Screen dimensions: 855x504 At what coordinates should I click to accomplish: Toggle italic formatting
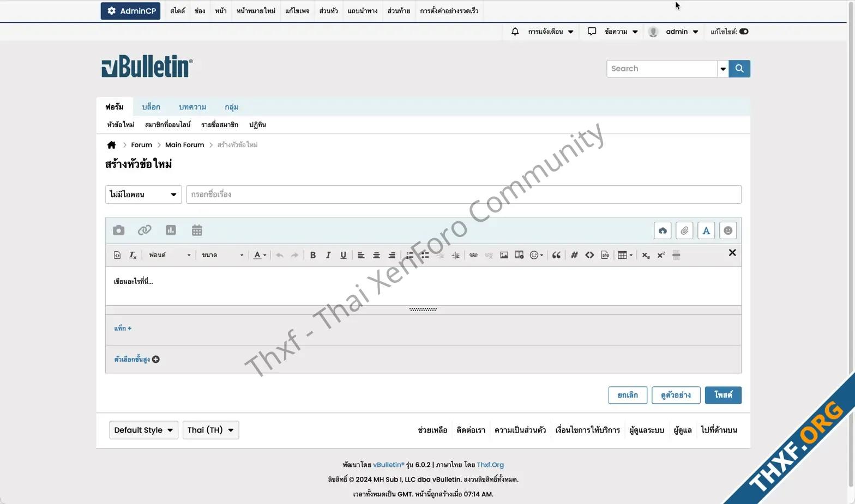(x=328, y=255)
